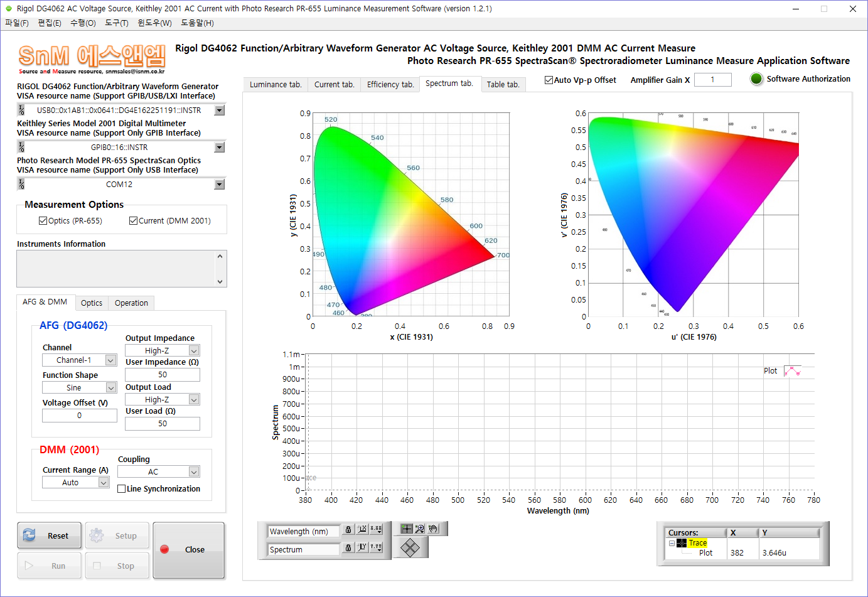Switch to the Table tab
Image resolution: width=868 pixels, height=597 pixels.
point(503,85)
